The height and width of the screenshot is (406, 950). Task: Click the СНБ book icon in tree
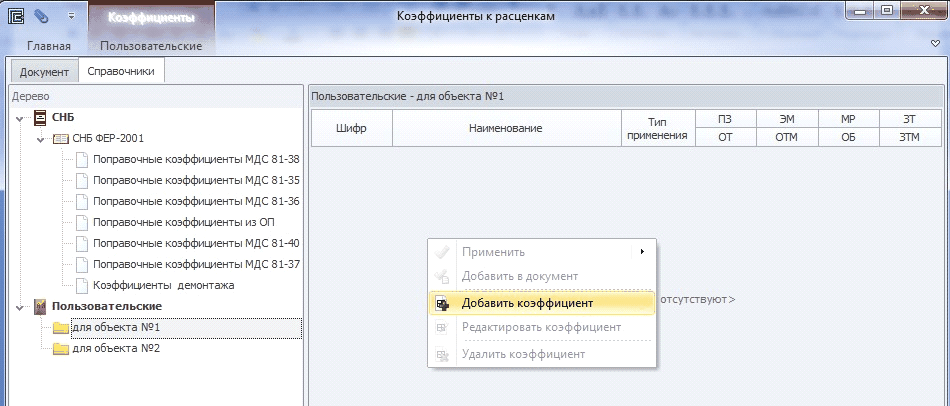(x=40, y=118)
